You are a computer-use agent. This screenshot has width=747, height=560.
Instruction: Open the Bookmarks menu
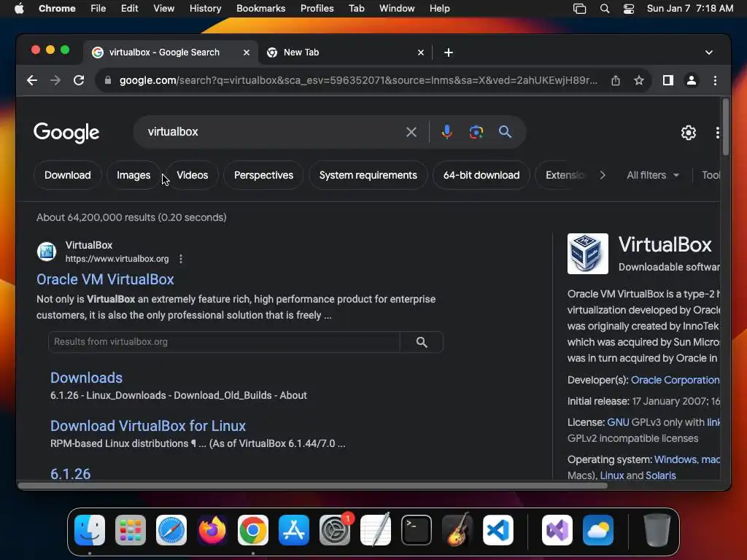(260, 9)
